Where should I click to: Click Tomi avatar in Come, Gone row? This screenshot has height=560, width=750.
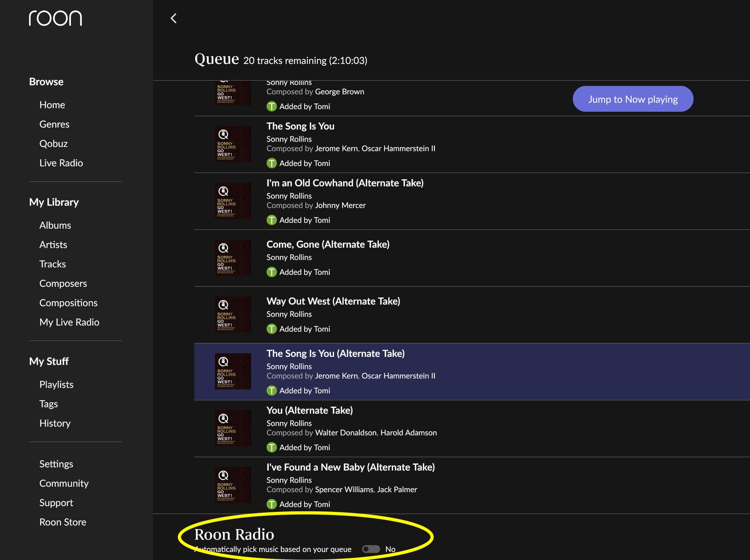(271, 272)
